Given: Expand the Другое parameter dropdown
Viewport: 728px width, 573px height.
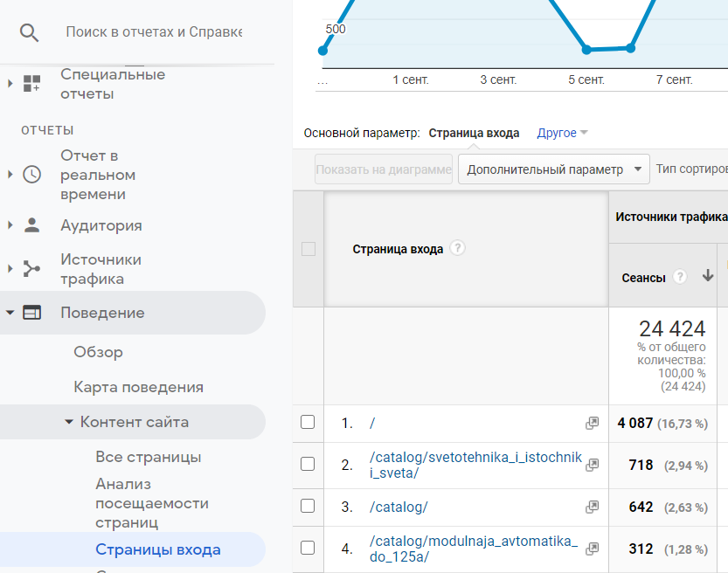Looking at the screenshot, I should pos(562,133).
